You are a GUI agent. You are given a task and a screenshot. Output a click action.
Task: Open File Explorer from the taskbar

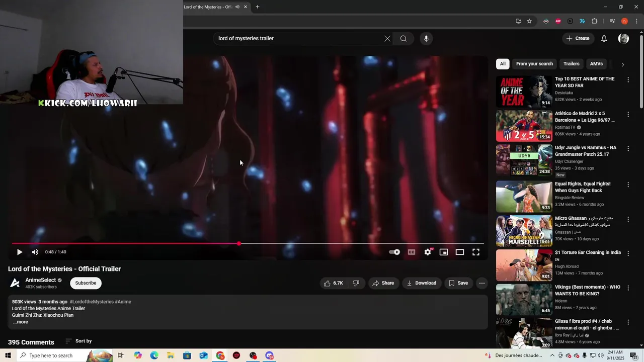click(x=171, y=355)
